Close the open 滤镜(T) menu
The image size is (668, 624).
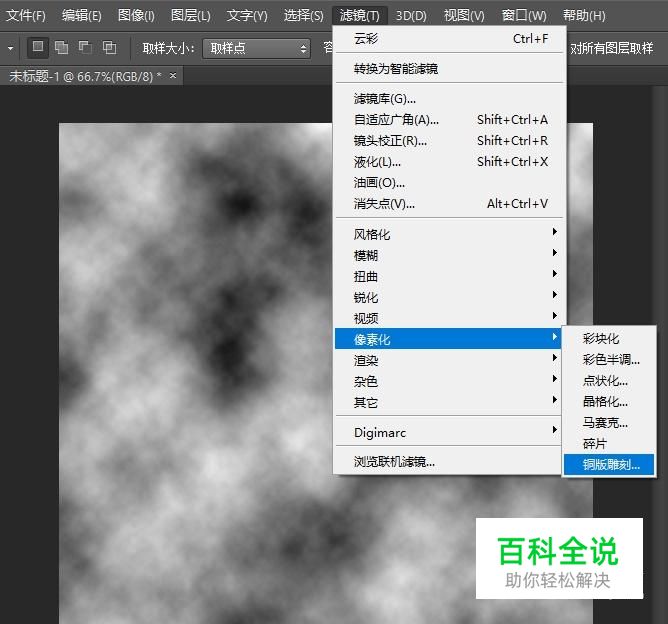point(360,16)
